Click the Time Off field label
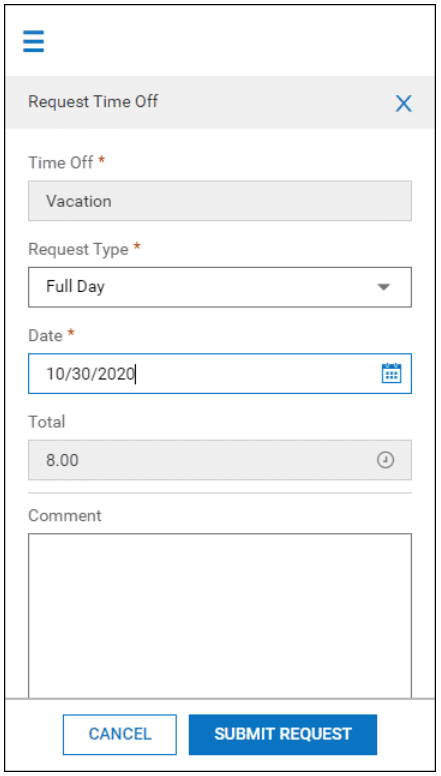This screenshot has width=441, height=776. click(x=60, y=162)
